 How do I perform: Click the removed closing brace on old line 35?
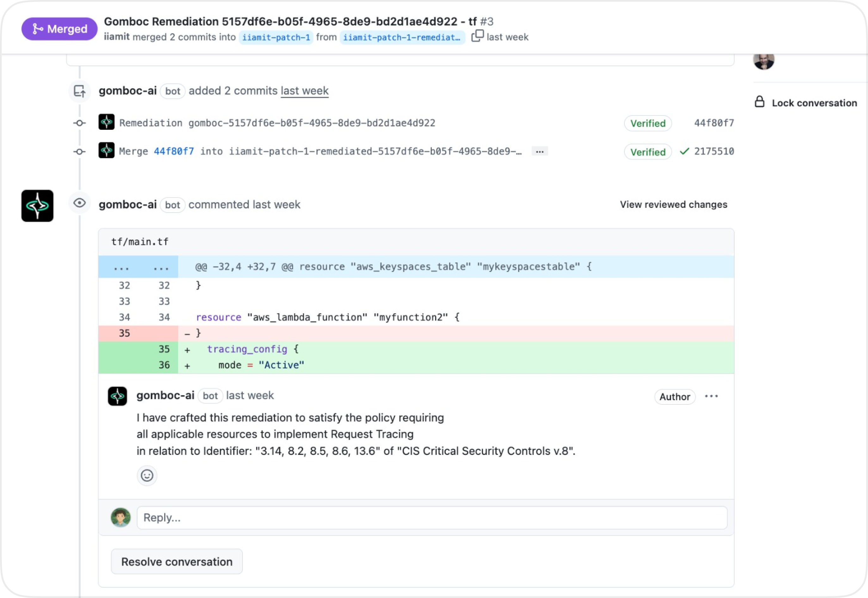click(x=416, y=333)
